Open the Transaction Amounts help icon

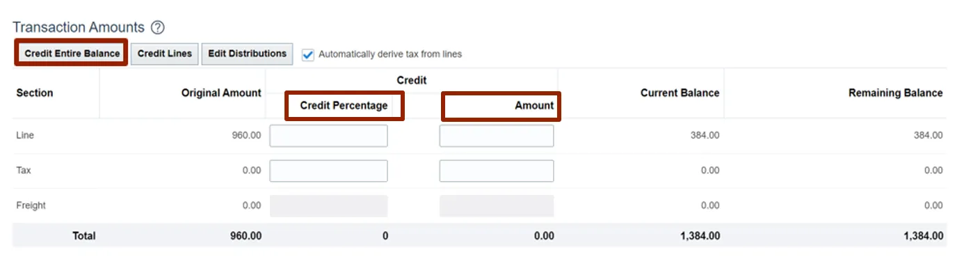click(158, 28)
